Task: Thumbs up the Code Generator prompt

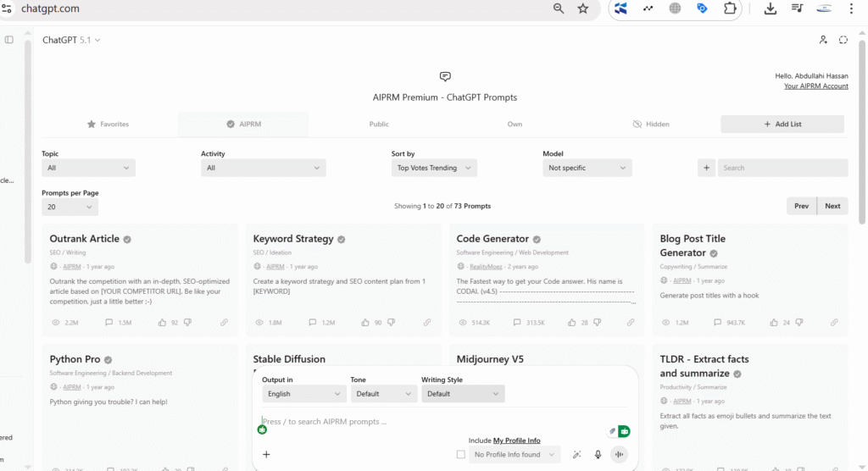Action: coord(572,322)
